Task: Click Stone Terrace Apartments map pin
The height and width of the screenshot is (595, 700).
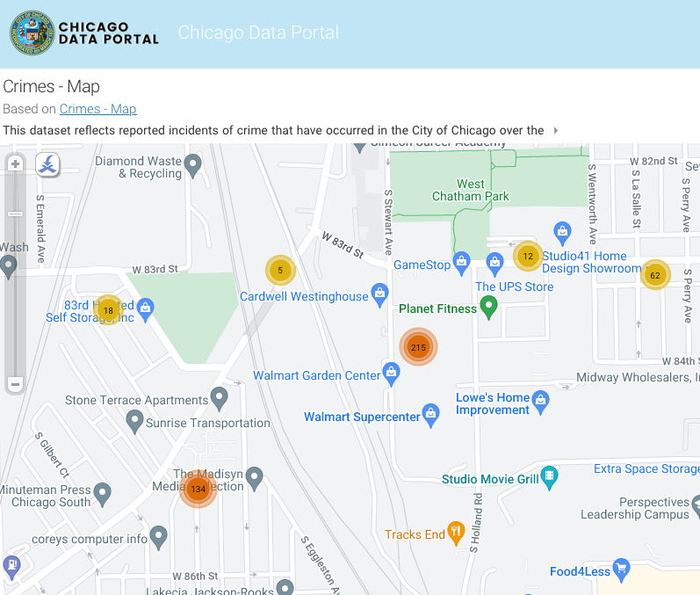Action: 220,398
